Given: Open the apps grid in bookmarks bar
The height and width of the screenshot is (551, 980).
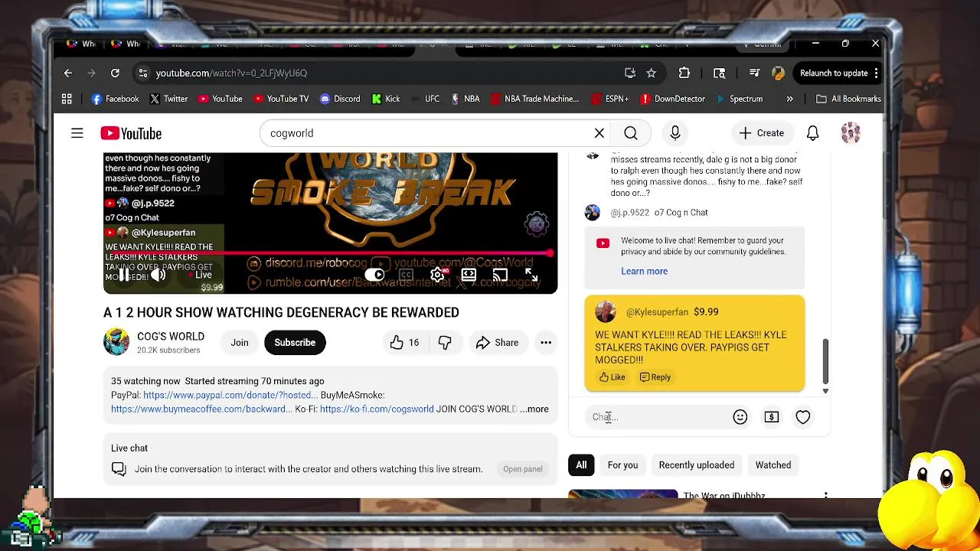Looking at the screenshot, I should (x=67, y=99).
